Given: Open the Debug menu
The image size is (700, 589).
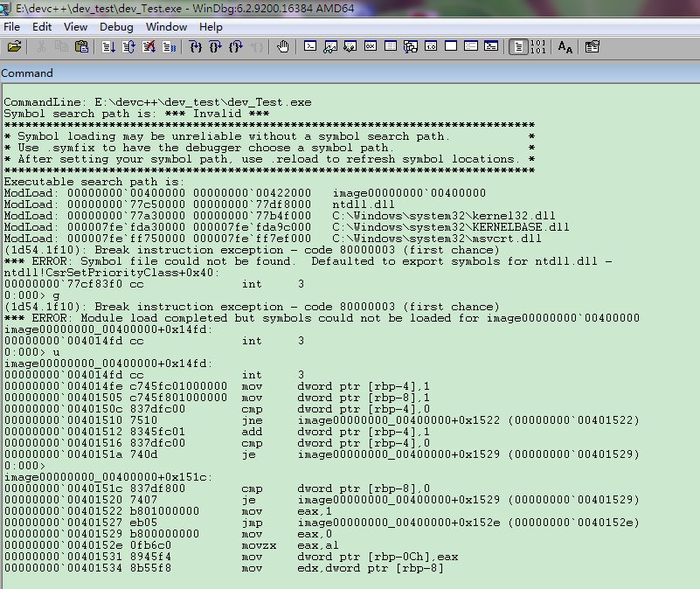Looking at the screenshot, I should coord(116,26).
